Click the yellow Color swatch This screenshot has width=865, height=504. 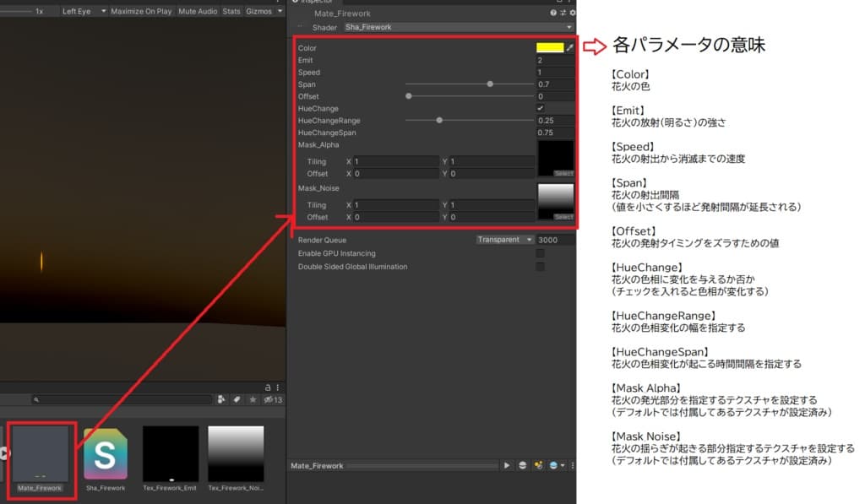click(550, 47)
